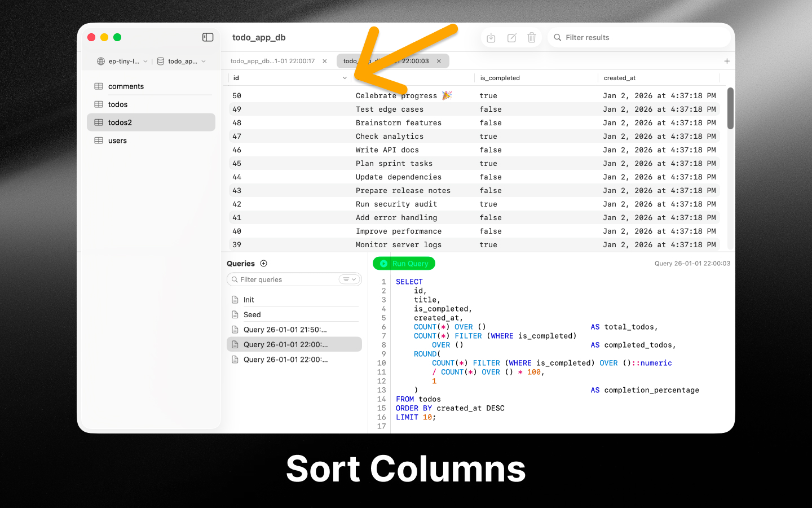Add a new query with plus icon
The image size is (812, 508).
[x=264, y=264]
